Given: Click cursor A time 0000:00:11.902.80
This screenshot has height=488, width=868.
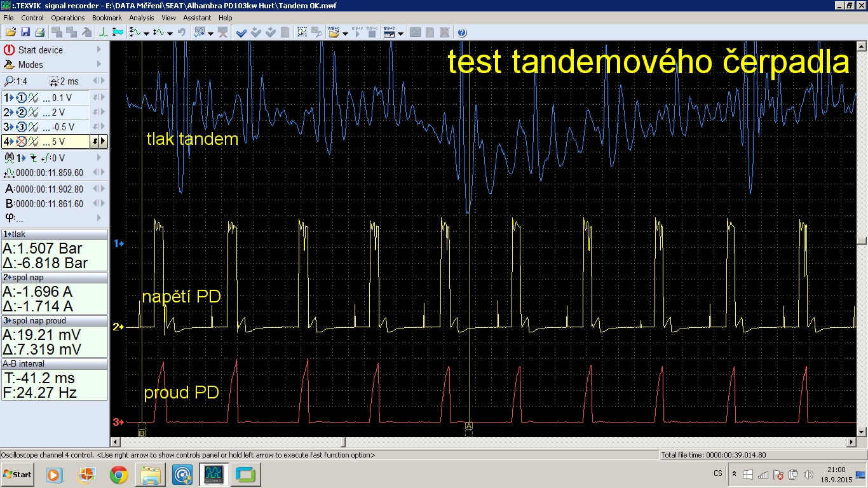Looking at the screenshot, I should point(50,189).
